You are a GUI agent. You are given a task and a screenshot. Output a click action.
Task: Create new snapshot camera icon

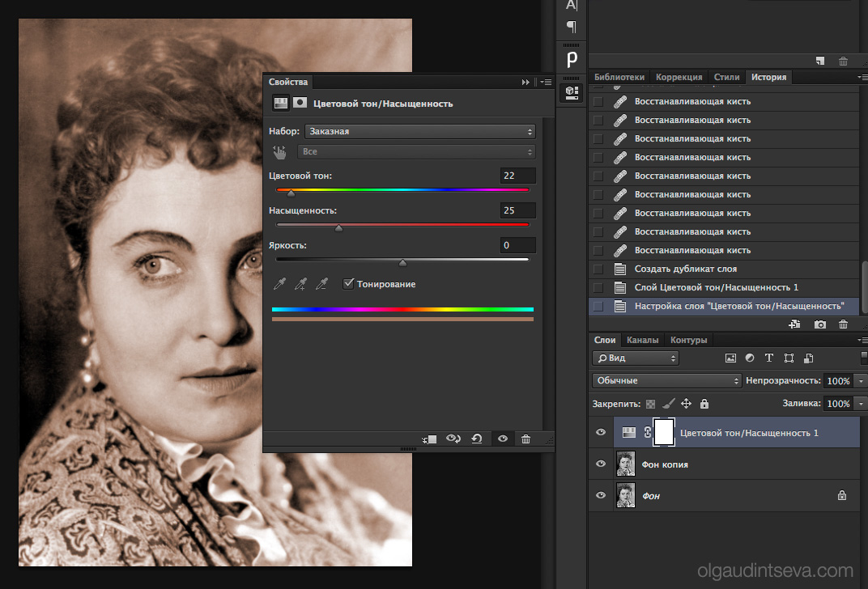click(x=820, y=324)
